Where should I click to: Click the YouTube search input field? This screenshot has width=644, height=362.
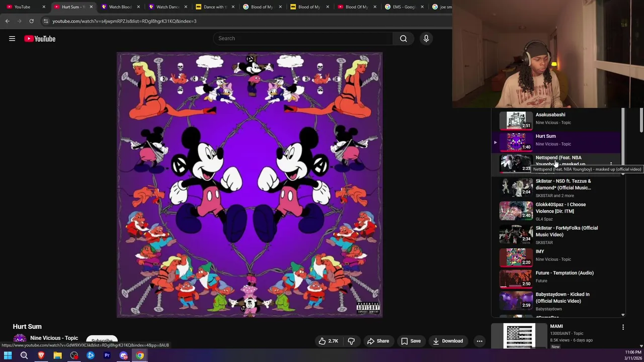coord(303,38)
